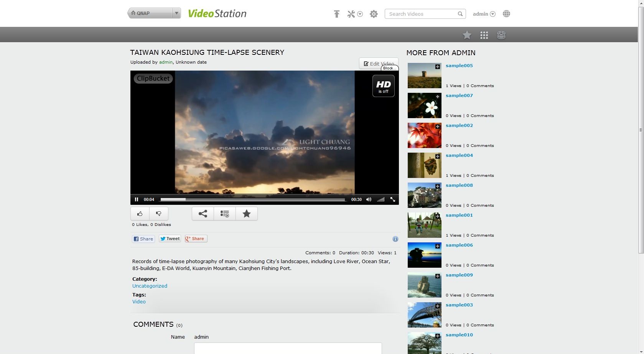This screenshot has height=354, width=644.
Task: Expand the QNAP dropdown menu
Action: pyautogui.click(x=176, y=13)
